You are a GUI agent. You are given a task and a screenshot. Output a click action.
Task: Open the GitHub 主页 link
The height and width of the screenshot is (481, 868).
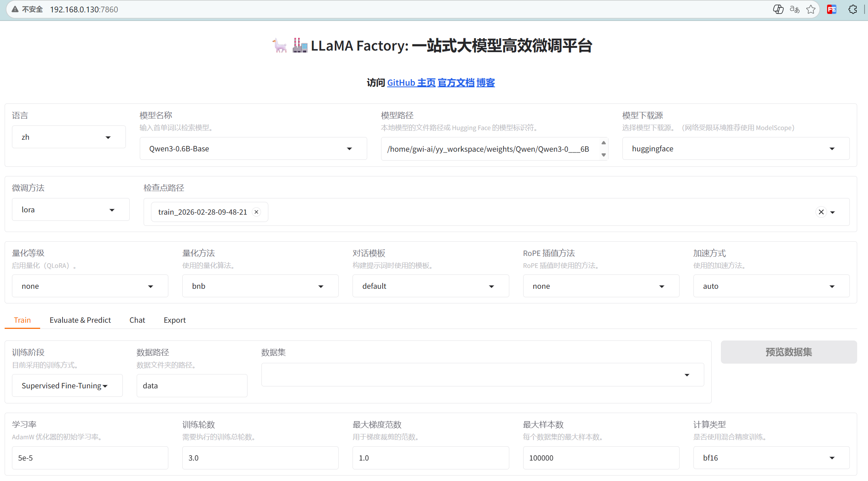(411, 83)
